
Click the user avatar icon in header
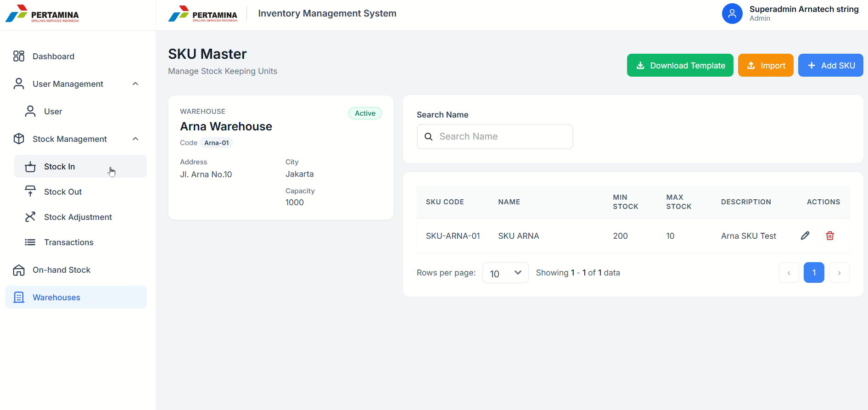(x=732, y=14)
